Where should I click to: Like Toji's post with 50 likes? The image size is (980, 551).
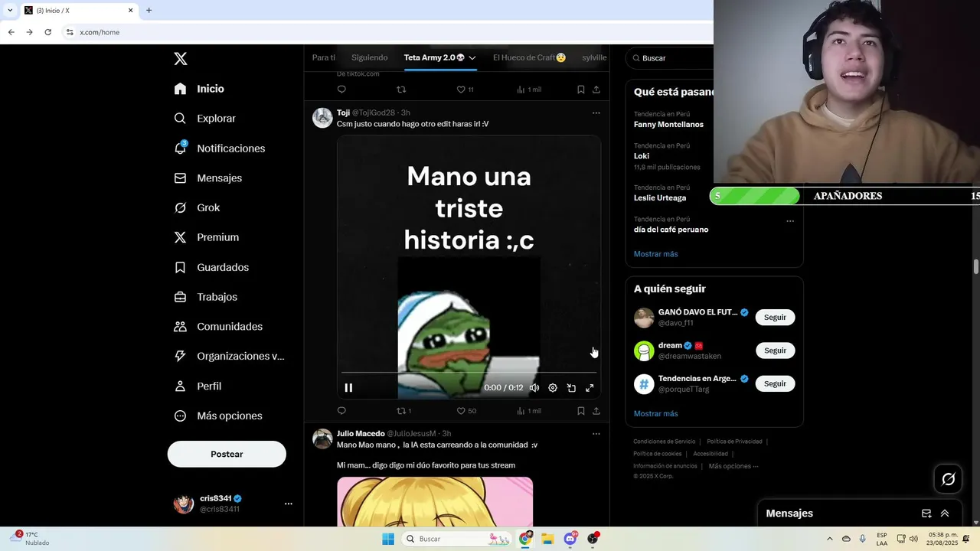click(466, 411)
